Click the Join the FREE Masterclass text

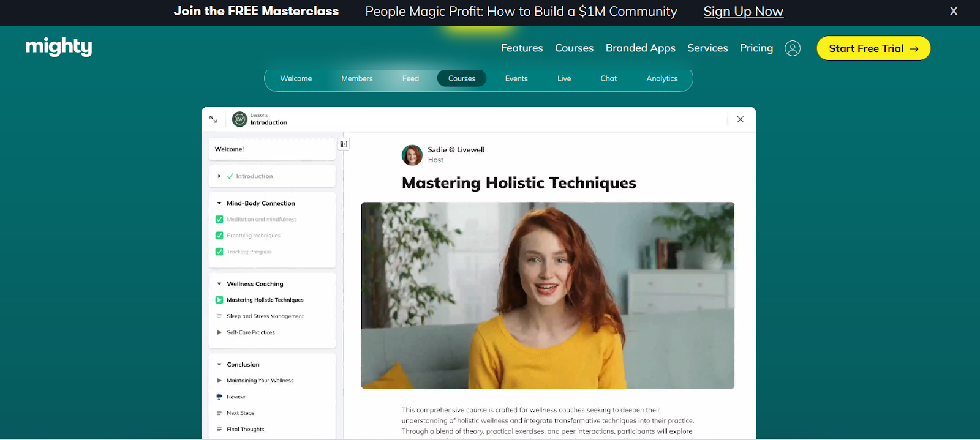tap(256, 11)
